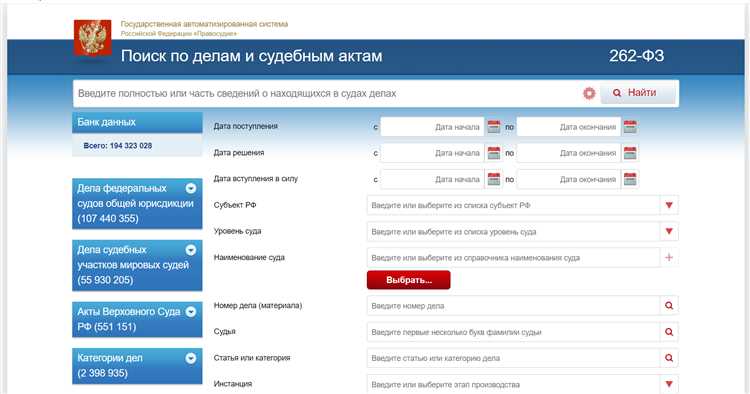Click the Субъект РФ input field
The image size is (750, 394).
point(513,205)
